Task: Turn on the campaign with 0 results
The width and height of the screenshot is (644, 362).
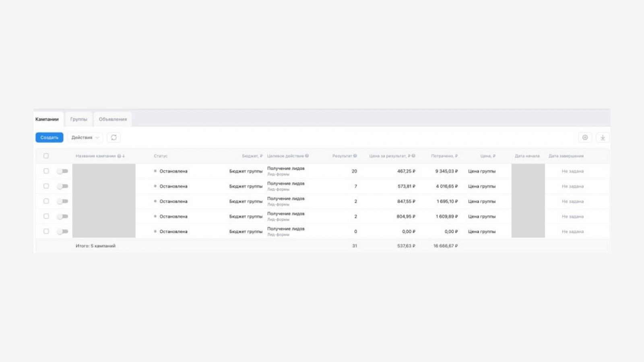Action: (62, 231)
